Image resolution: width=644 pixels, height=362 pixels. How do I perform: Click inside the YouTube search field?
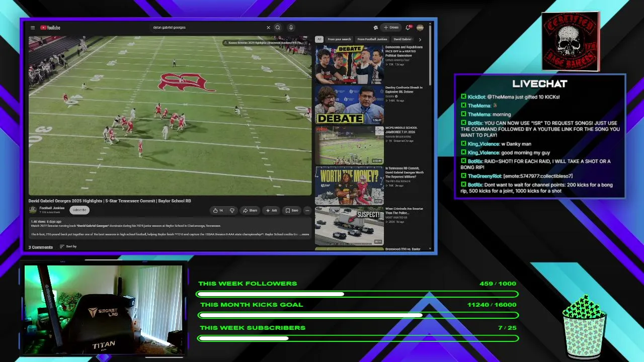tap(209, 28)
